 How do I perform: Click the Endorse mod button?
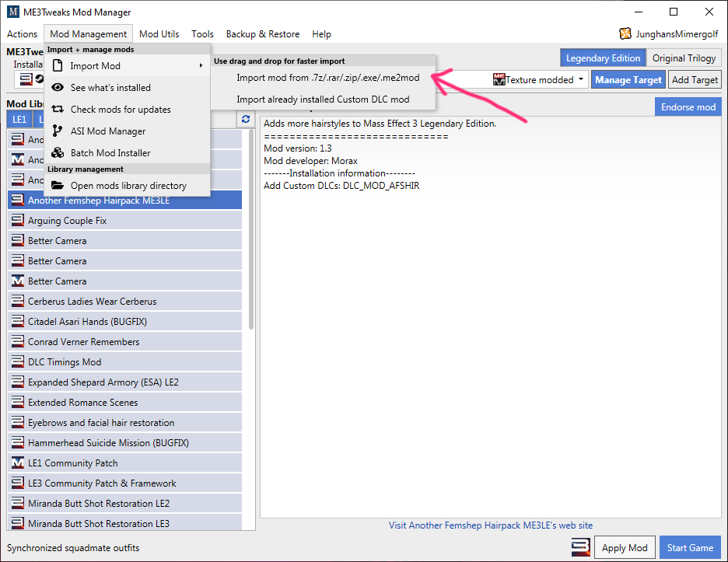pyautogui.click(x=688, y=106)
